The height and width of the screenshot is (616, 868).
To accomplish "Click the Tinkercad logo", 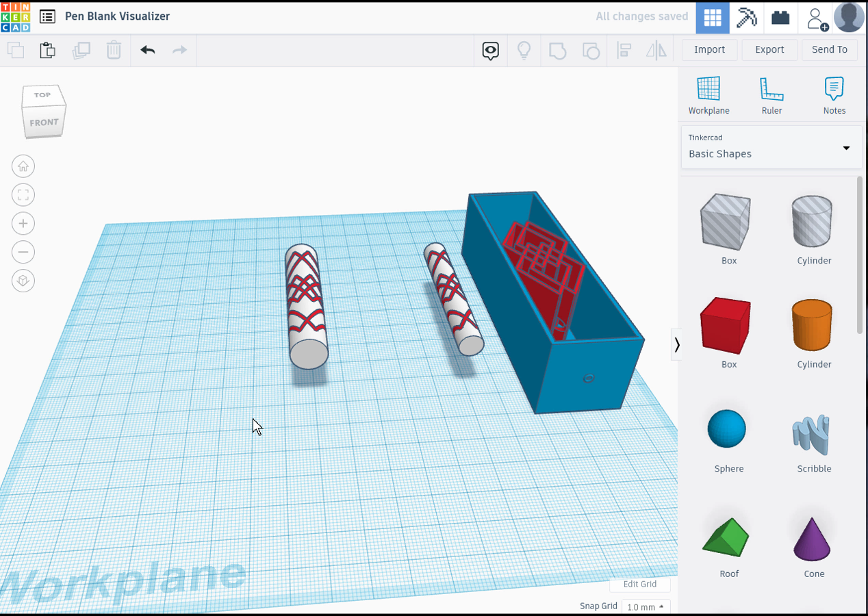I will click(x=15, y=17).
